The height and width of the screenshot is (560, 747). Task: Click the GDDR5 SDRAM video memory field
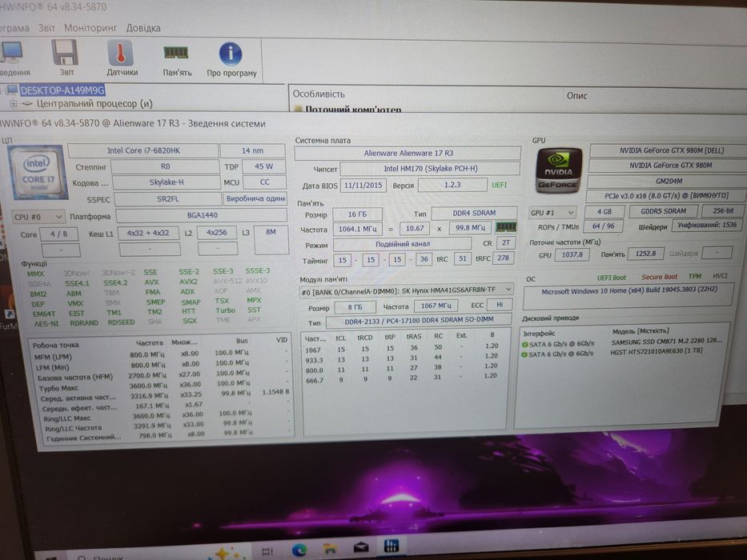point(663,211)
